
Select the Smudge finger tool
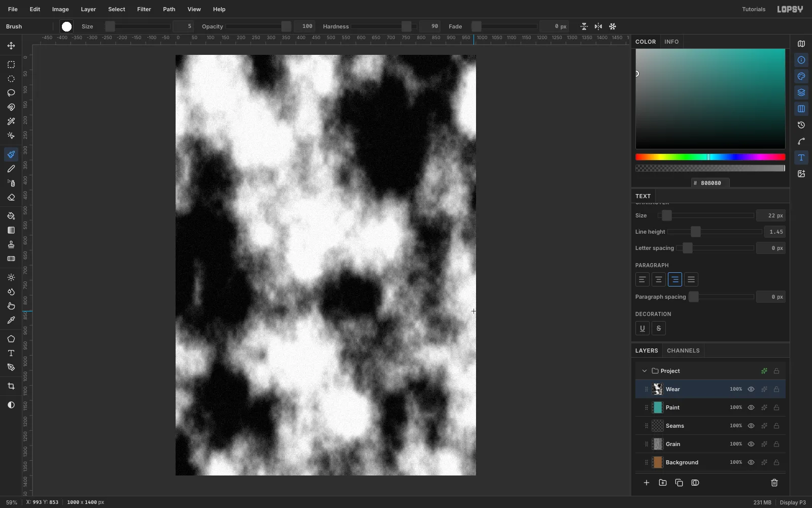click(11, 306)
